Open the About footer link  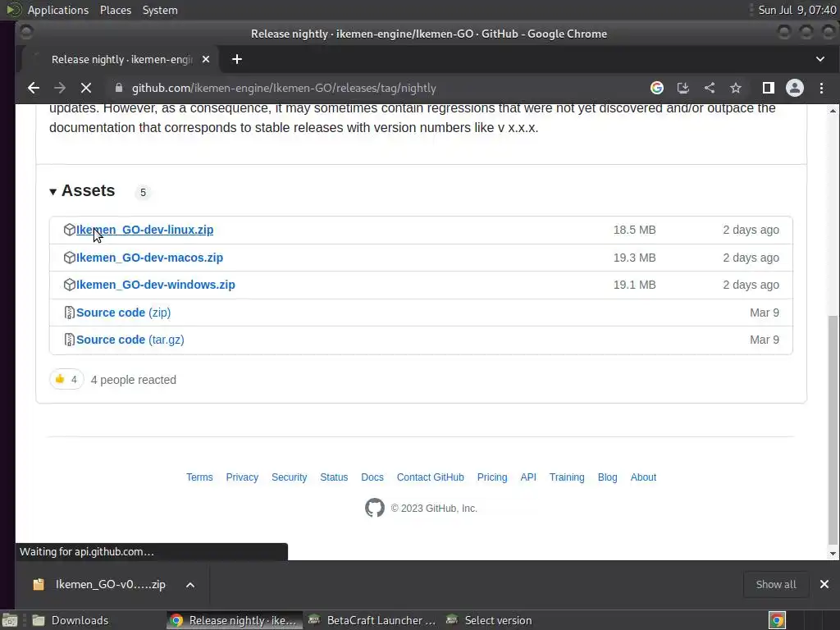click(643, 477)
